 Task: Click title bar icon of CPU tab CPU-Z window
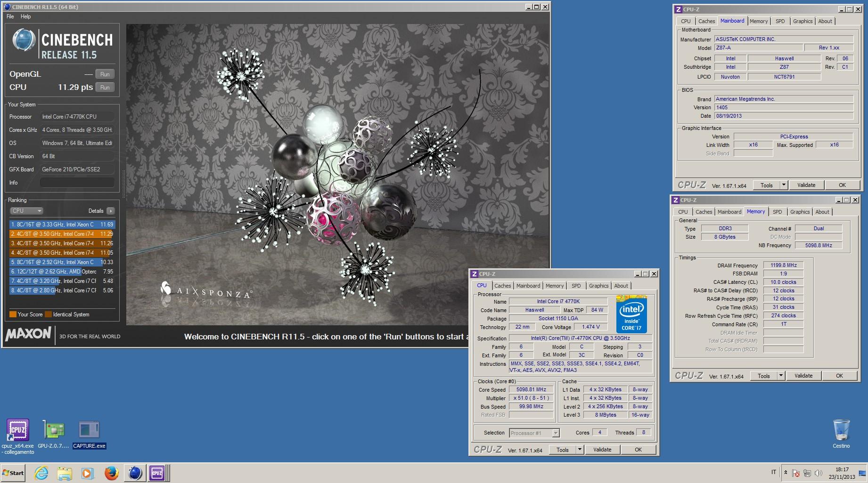pos(474,274)
